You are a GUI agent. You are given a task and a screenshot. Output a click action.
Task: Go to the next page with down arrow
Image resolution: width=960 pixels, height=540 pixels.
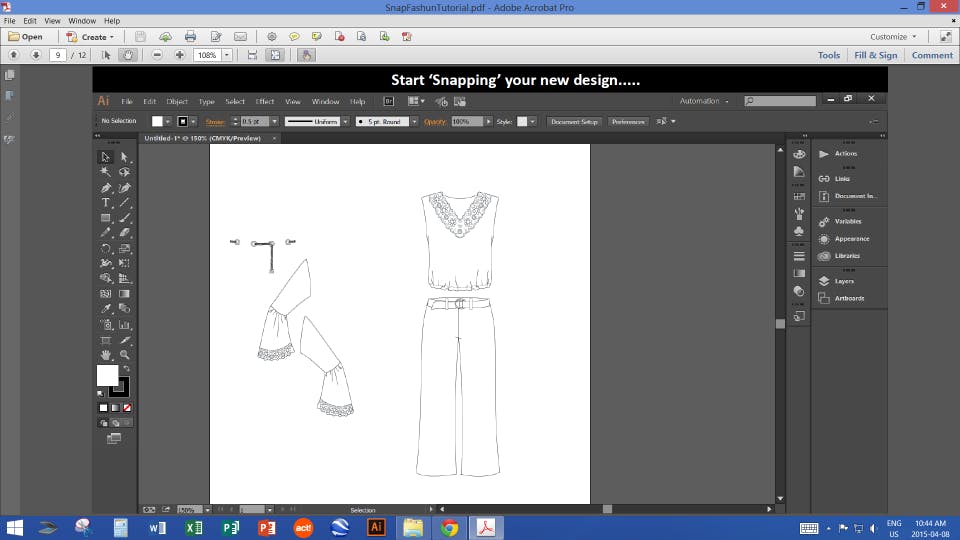point(36,55)
